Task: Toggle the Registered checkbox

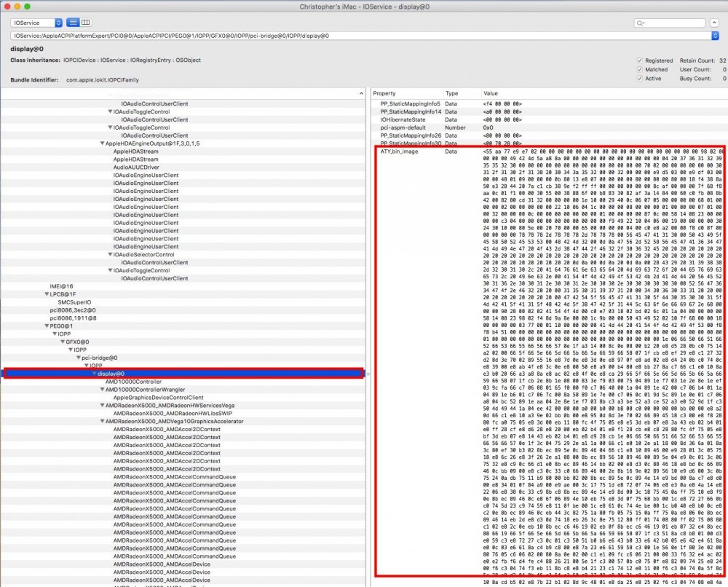Action: [640, 60]
